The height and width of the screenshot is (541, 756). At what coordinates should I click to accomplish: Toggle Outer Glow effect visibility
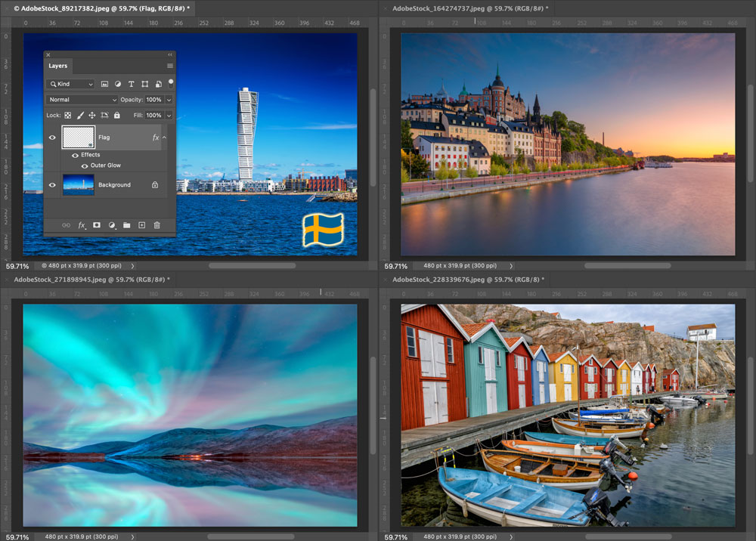coord(84,165)
